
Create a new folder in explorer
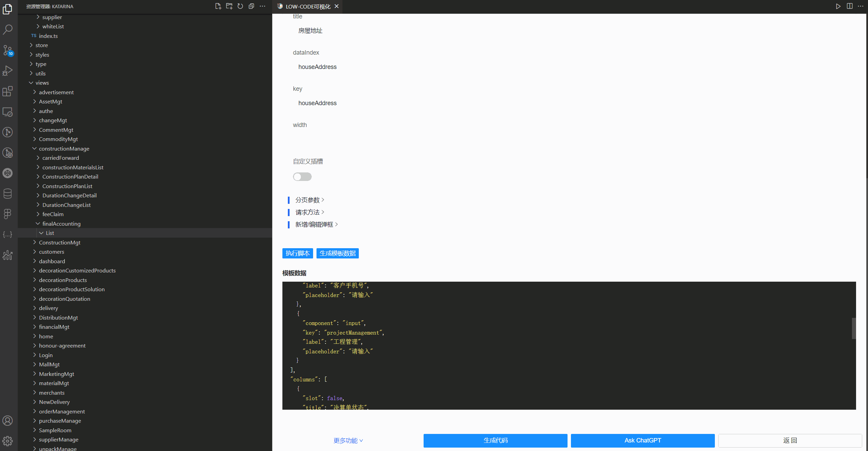(x=229, y=6)
